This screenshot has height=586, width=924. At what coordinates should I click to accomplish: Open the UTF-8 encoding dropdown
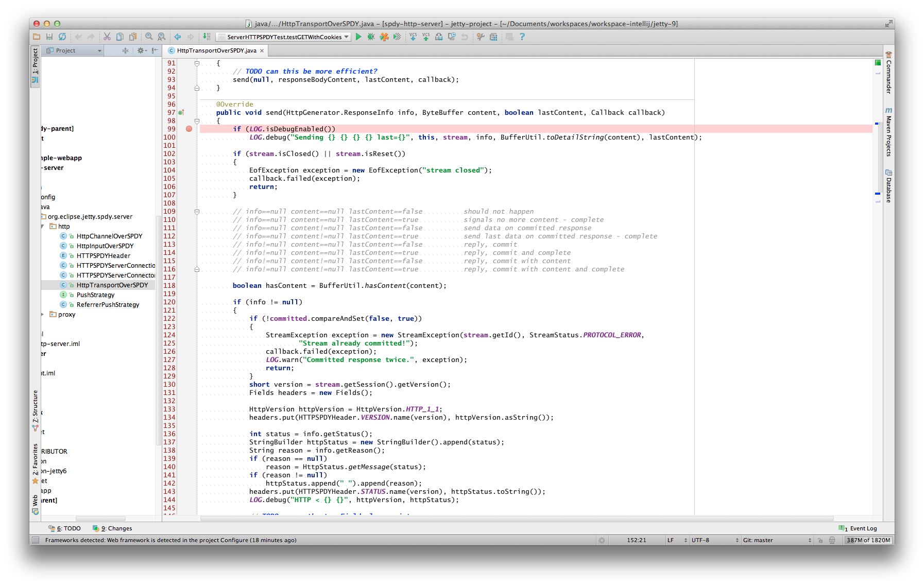coord(715,540)
